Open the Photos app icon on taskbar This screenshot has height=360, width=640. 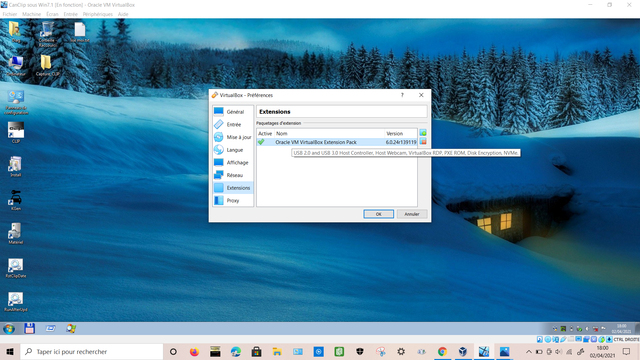(504, 351)
